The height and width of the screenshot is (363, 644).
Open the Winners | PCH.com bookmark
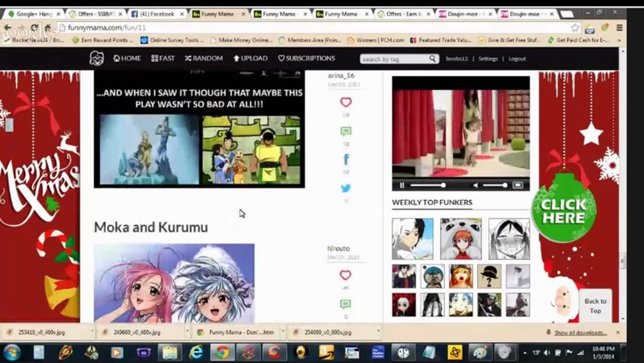point(375,40)
